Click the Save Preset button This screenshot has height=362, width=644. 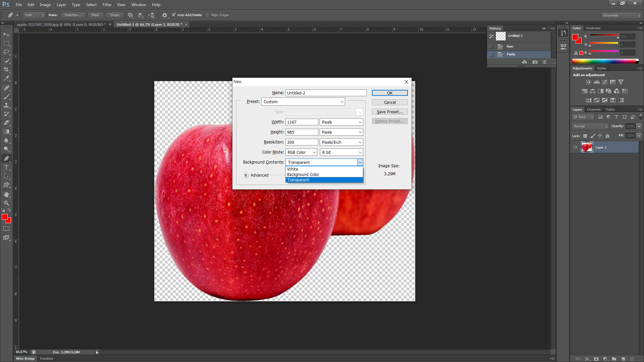pyautogui.click(x=389, y=112)
